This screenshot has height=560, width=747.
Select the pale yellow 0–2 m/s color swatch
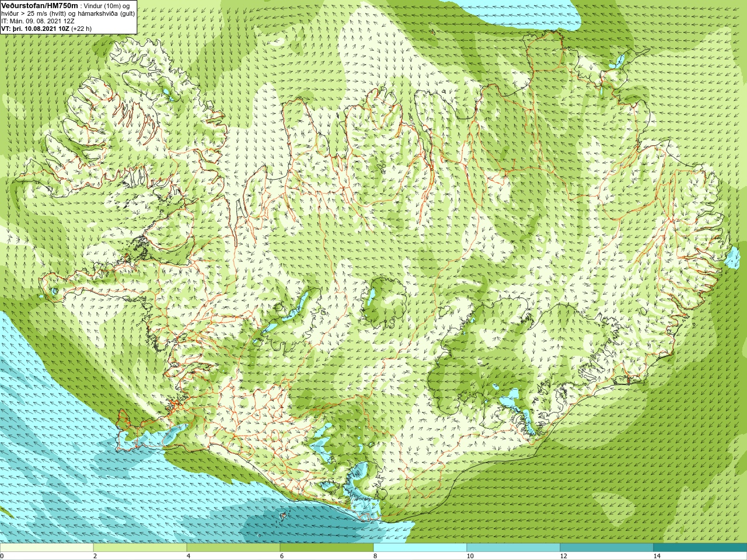tap(47, 548)
